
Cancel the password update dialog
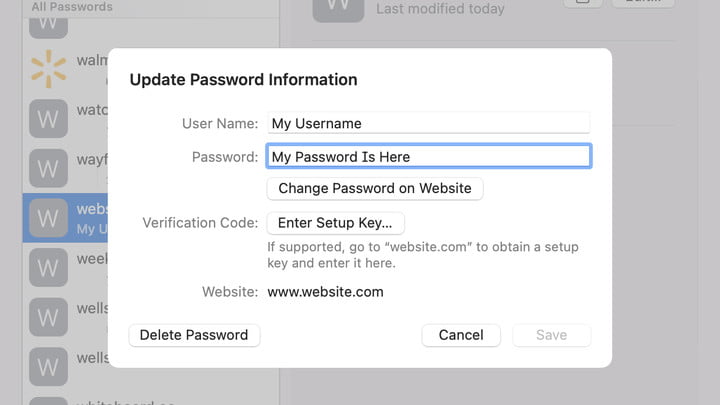(461, 335)
